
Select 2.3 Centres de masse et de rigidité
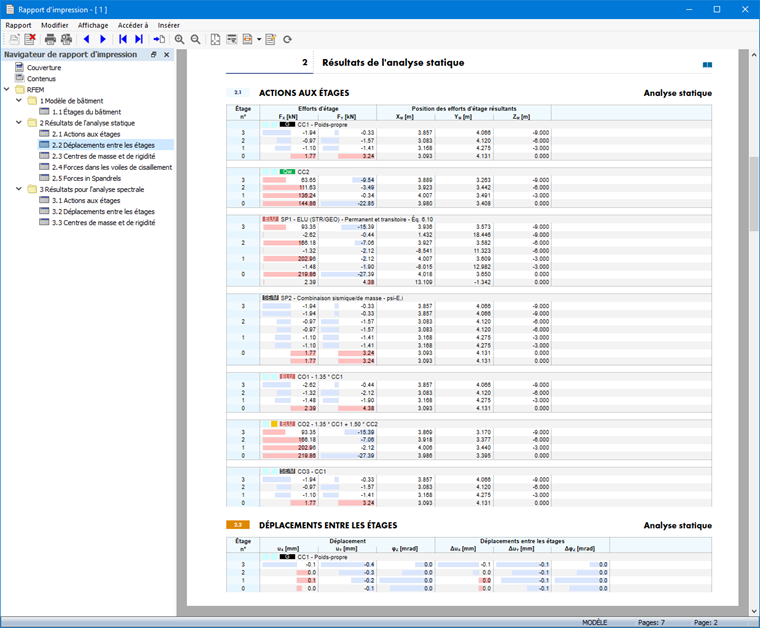(104, 156)
